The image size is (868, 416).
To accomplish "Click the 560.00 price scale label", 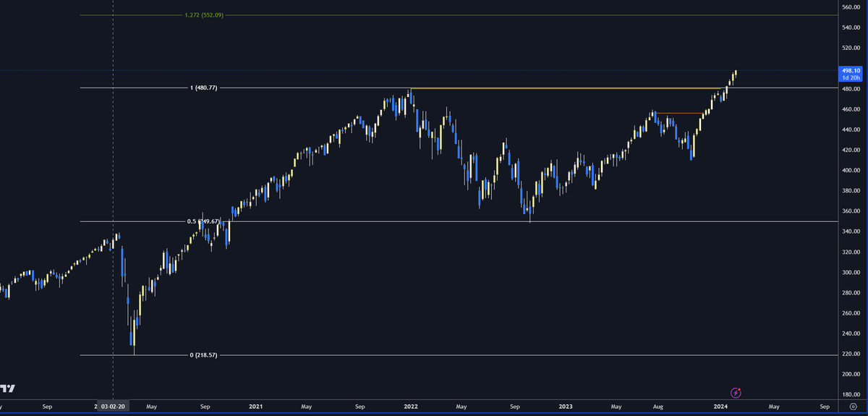I will click(x=850, y=7).
